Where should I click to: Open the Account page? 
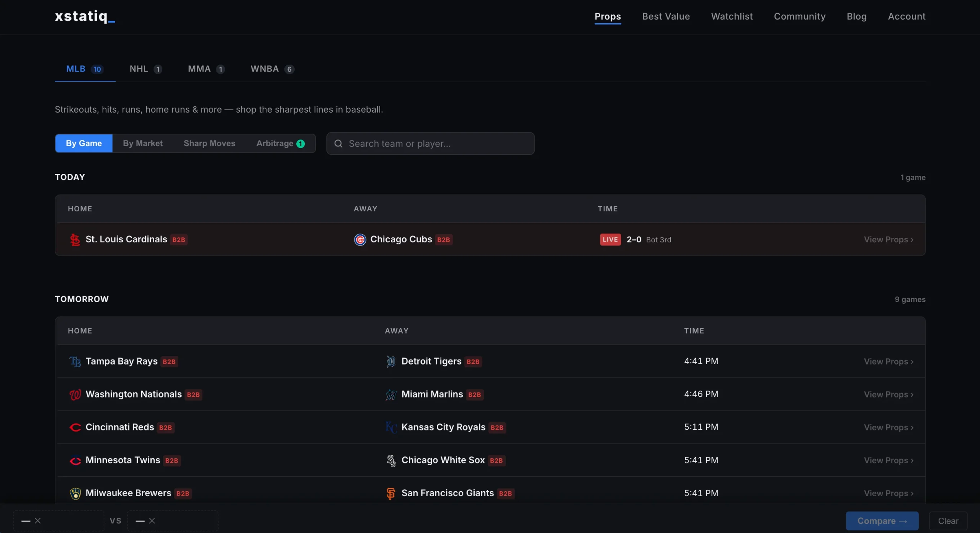click(906, 16)
